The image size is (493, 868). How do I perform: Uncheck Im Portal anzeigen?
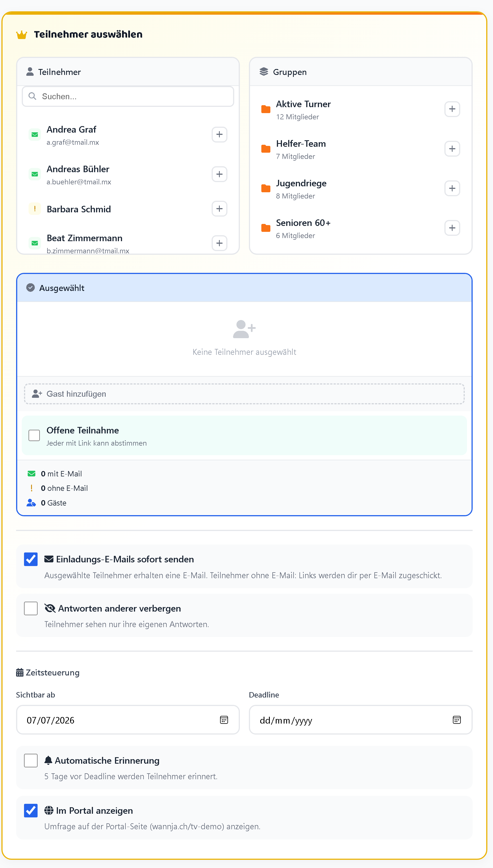[x=31, y=811]
